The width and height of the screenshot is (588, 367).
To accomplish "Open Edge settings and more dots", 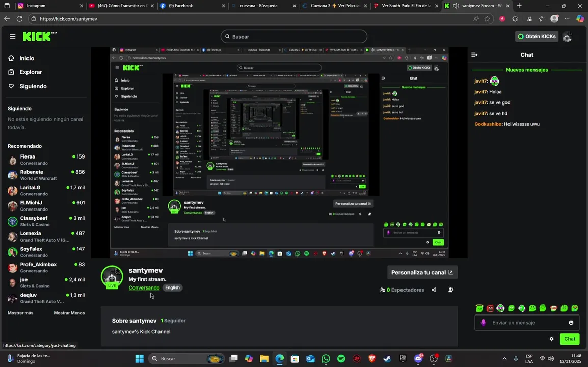I will tap(567, 19).
